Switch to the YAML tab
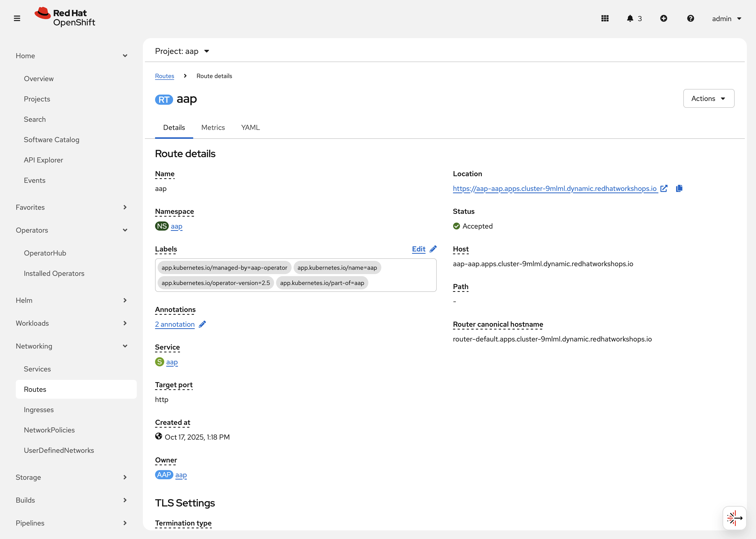 coord(250,127)
